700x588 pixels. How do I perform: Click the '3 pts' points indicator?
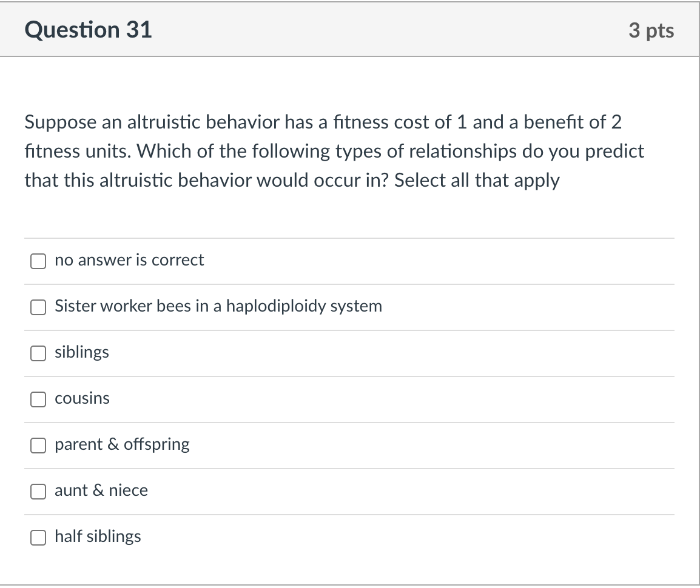click(x=651, y=30)
